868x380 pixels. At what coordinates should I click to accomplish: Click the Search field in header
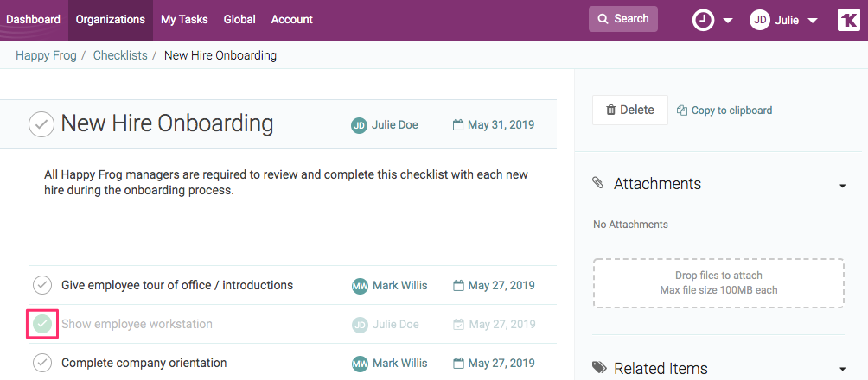[x=622, y=19]
